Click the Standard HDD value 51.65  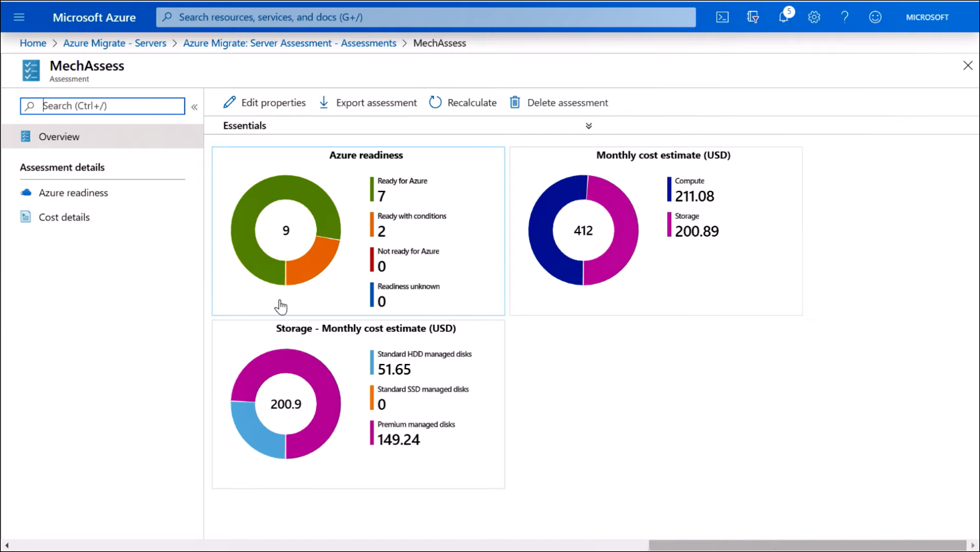click(394, 370)
